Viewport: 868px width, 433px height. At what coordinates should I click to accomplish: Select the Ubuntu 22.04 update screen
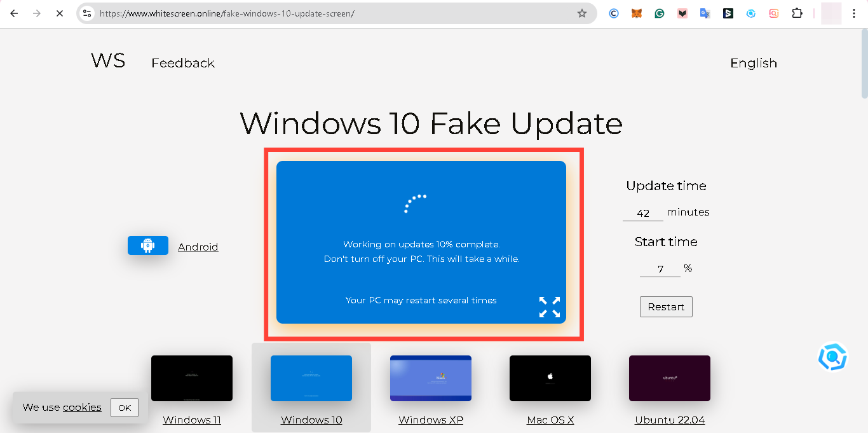(x=669, y=378)
